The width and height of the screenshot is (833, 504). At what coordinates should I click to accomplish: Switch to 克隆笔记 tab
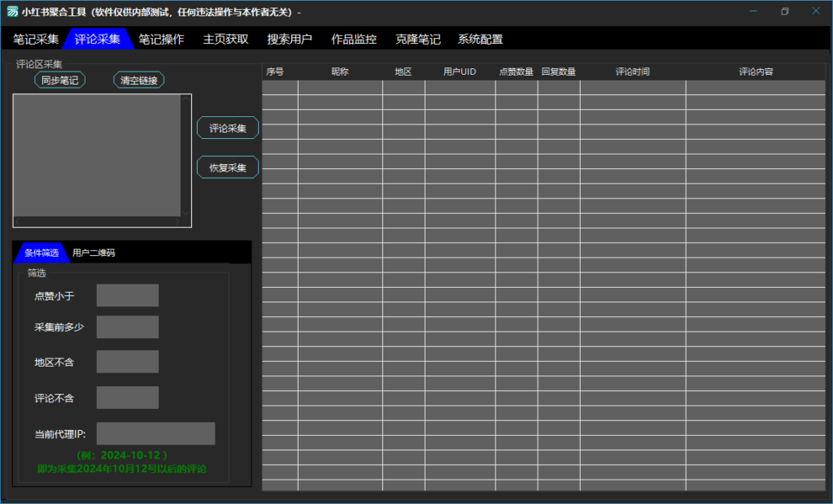point(418,39)
